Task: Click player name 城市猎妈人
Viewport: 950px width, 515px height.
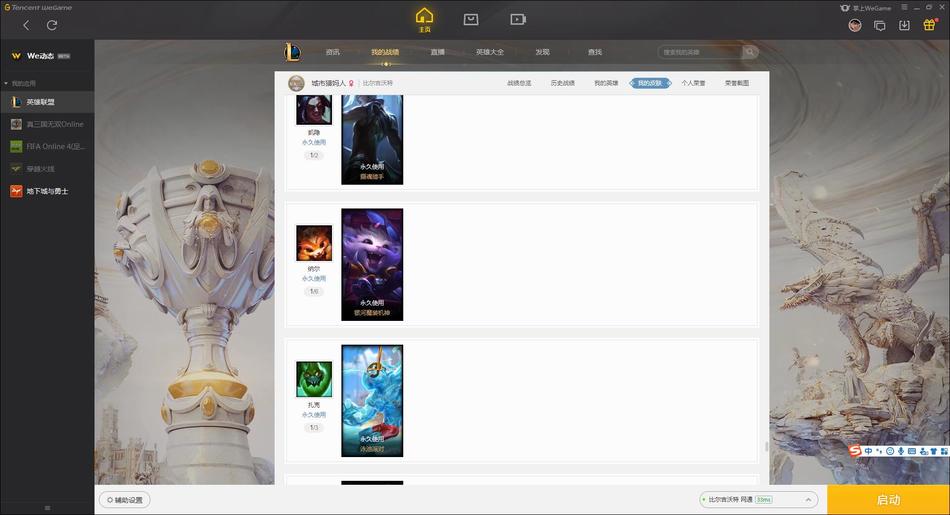Action: (328, 83)
